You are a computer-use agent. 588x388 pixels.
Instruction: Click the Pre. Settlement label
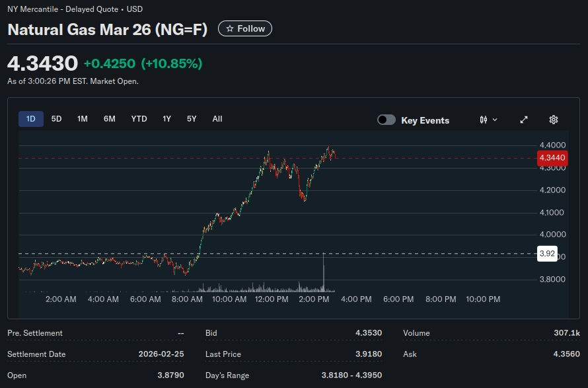tap(35, 333)
